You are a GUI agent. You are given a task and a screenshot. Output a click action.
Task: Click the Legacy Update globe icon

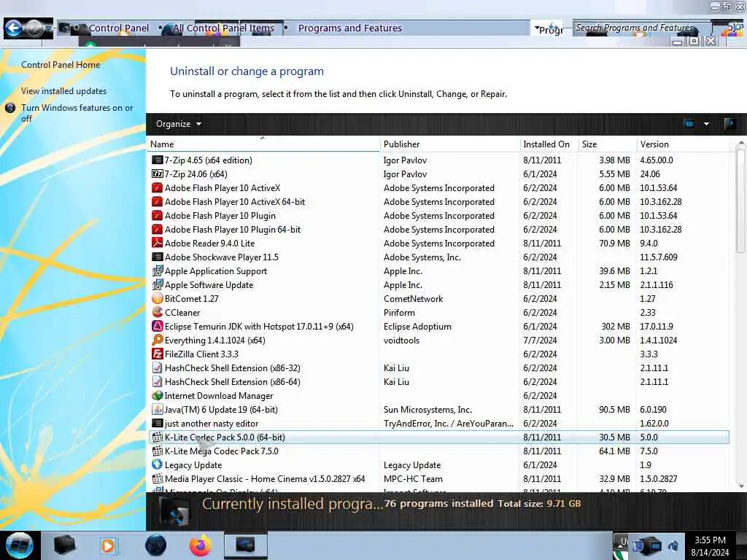tap(158, 464)
